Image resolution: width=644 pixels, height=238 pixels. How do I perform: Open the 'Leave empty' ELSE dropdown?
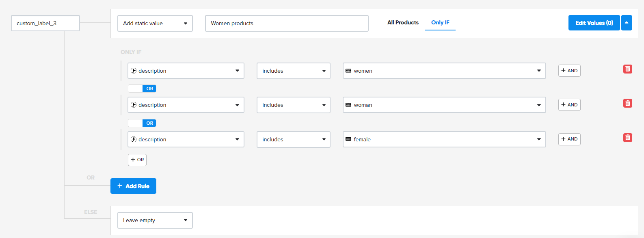(x=155, y=221)
